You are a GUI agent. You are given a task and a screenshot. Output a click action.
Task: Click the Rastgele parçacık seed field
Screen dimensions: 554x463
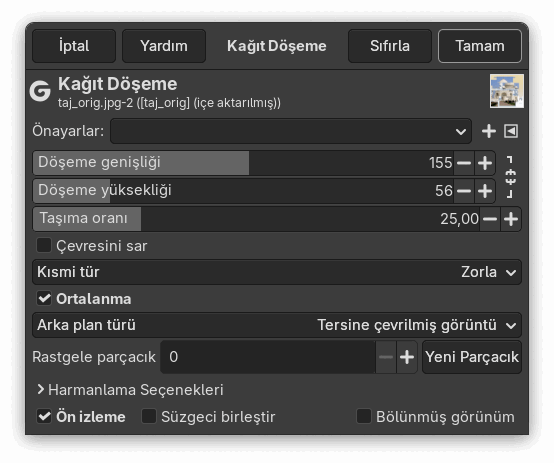point(268,357)
